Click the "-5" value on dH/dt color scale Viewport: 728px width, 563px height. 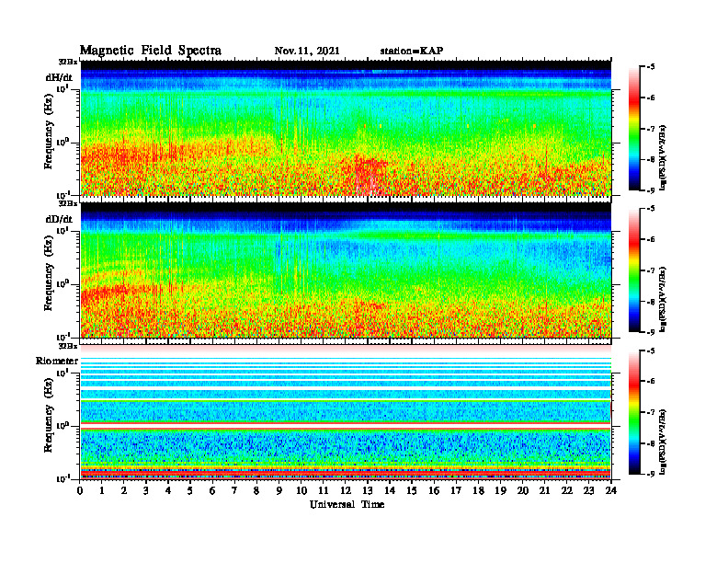click(x=651, y=67)
